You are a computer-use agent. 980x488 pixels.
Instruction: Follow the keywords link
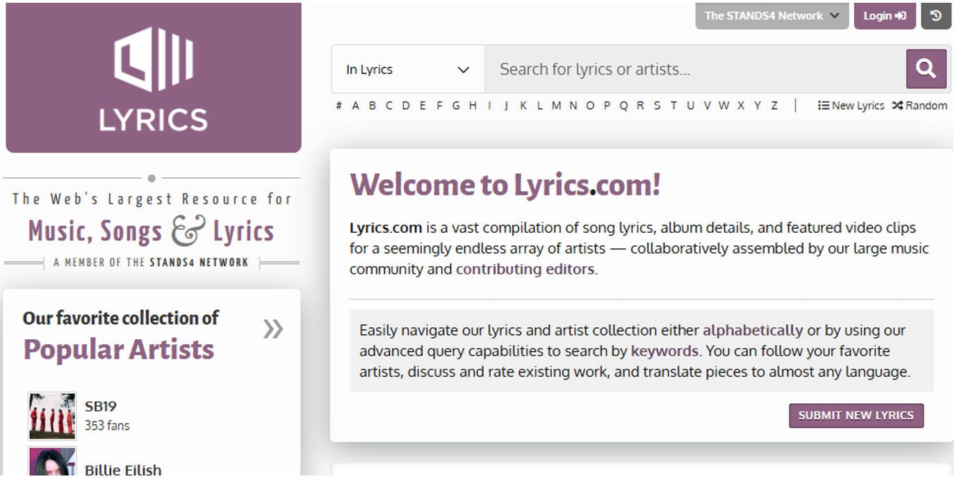click(x=664, y=351)
